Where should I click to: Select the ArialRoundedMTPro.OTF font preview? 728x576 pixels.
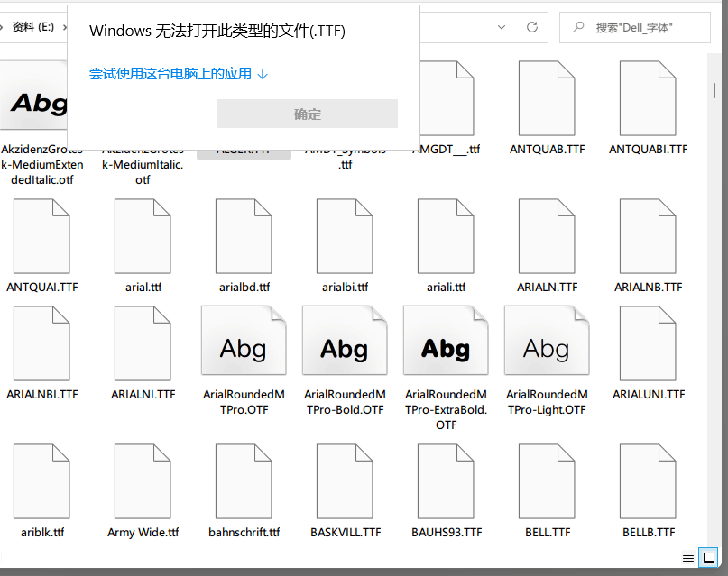(244, 341)
